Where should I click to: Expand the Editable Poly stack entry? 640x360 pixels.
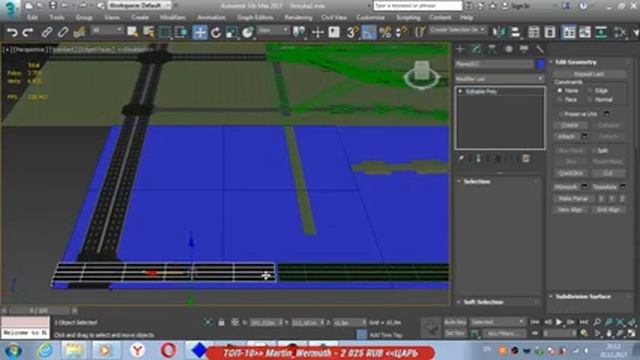[x=460, y=91]
